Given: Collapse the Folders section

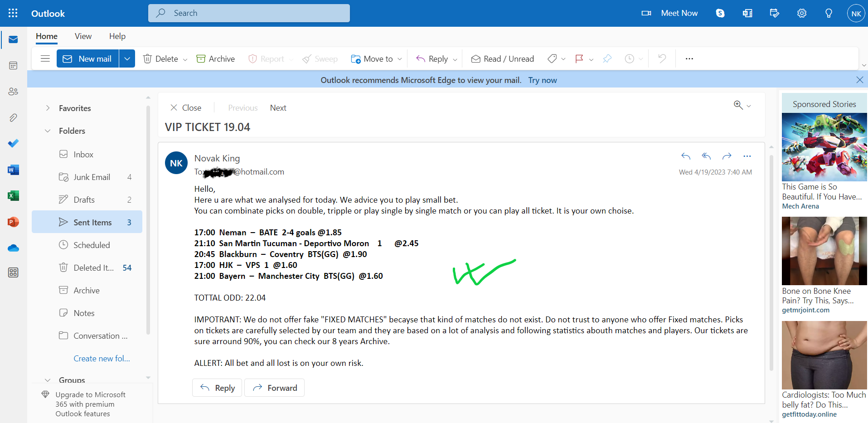Looking at the screenshot, I should (x=48, y=131).
